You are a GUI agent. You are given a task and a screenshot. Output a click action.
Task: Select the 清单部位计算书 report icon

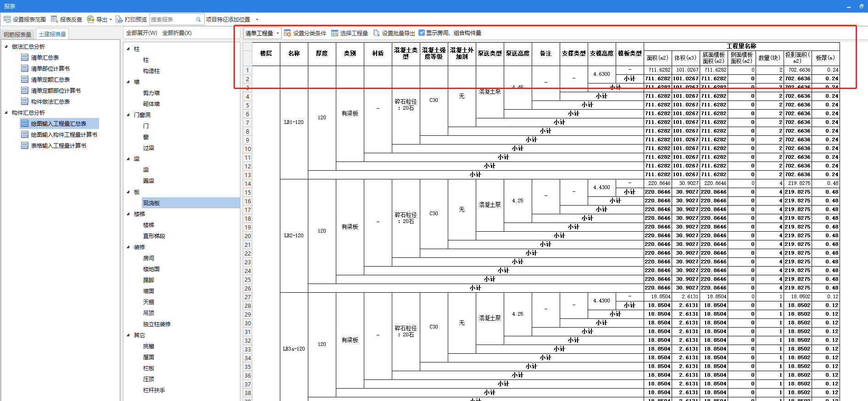point(25,68)
